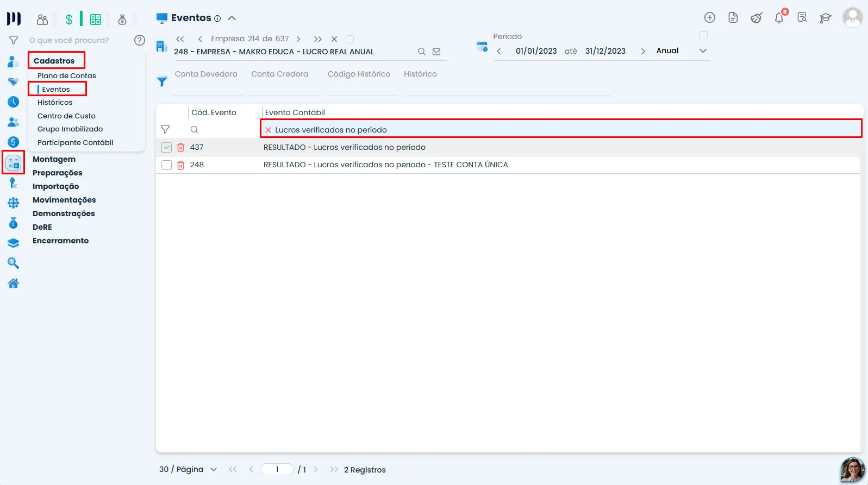Go to the next company arrow
The image size is (868, 485).
(x=298, y=39)
